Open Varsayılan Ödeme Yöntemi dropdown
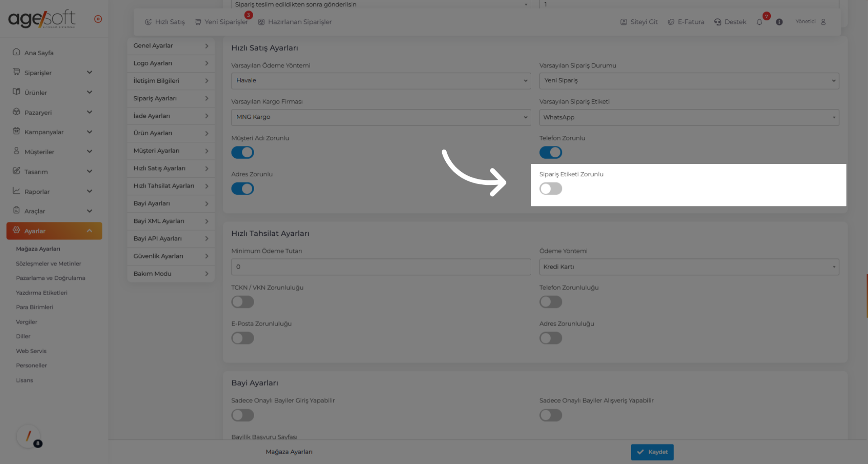This screenshot has width=868, height=464. [381, 81]
